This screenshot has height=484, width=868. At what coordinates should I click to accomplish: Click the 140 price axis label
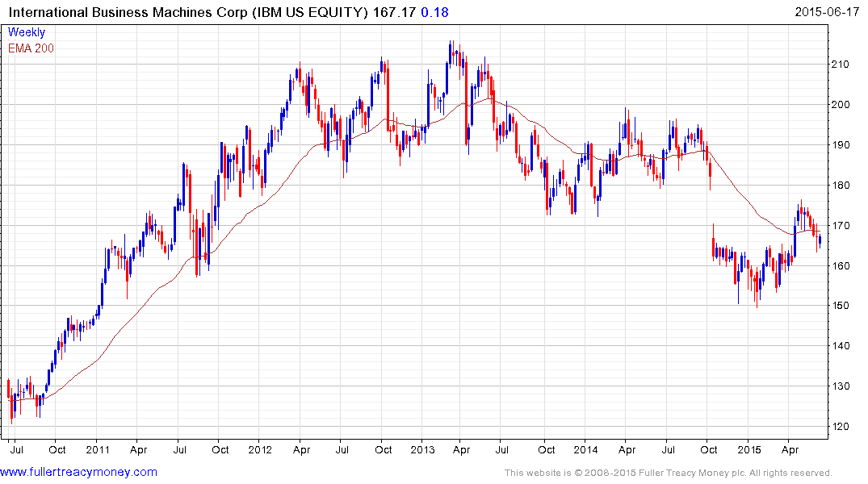840,346
